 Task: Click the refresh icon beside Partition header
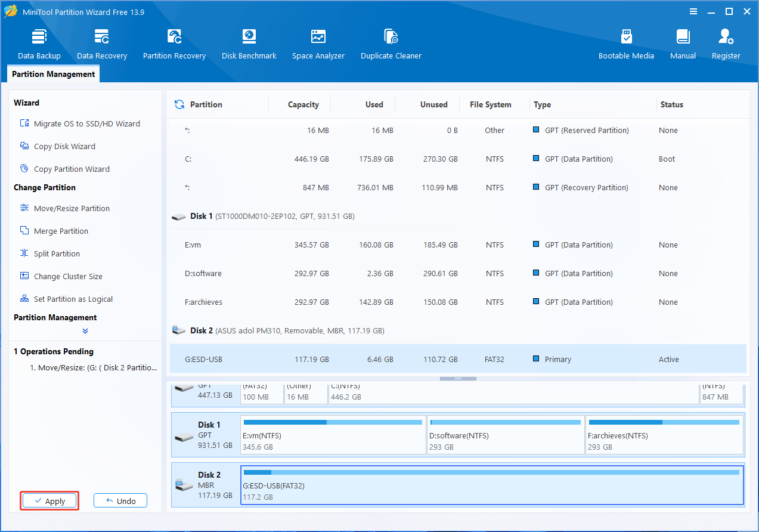(179, 104)
